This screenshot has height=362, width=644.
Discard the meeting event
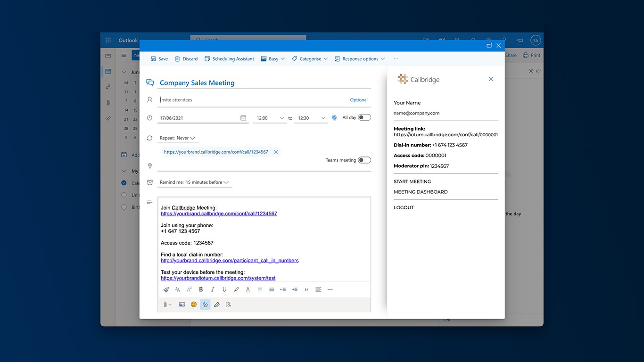point(186,59)
